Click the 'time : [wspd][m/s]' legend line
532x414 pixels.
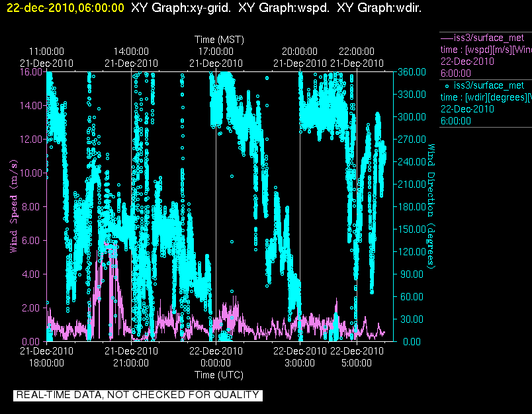coord(486,50)
